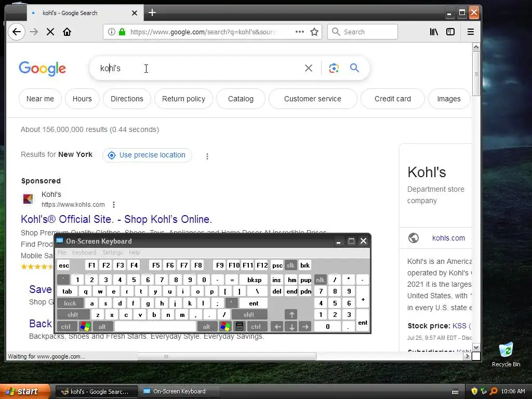This screenshot has width=532, height=399.
Task: Click the esc key on On-Screen Keyboard
Action: pos(64,265)
